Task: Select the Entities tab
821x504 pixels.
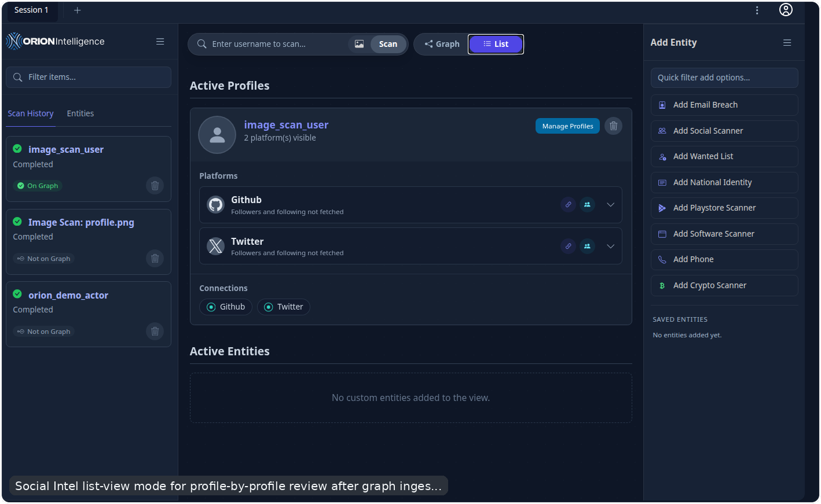Action: [x=80, y=113]
